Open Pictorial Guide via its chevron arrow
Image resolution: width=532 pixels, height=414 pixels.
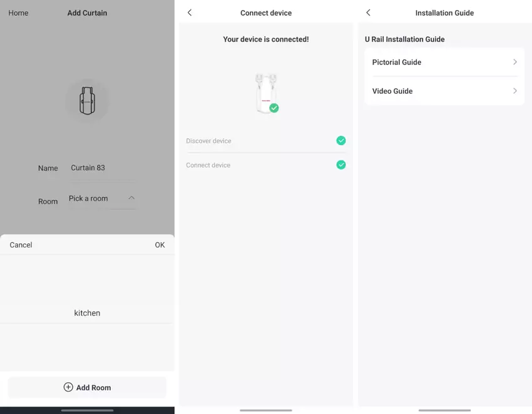pos(514,62)
